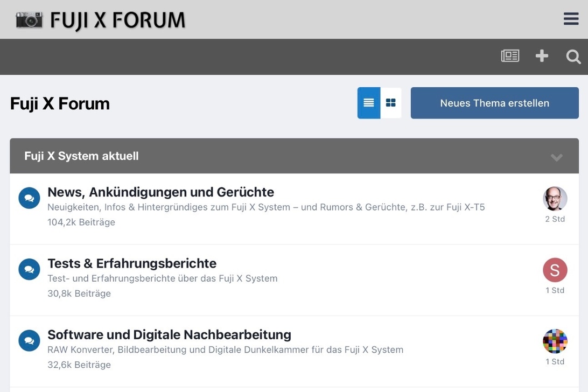588x392 pixels.
Task: Click the red S avatar
Action: coord(555,270)
